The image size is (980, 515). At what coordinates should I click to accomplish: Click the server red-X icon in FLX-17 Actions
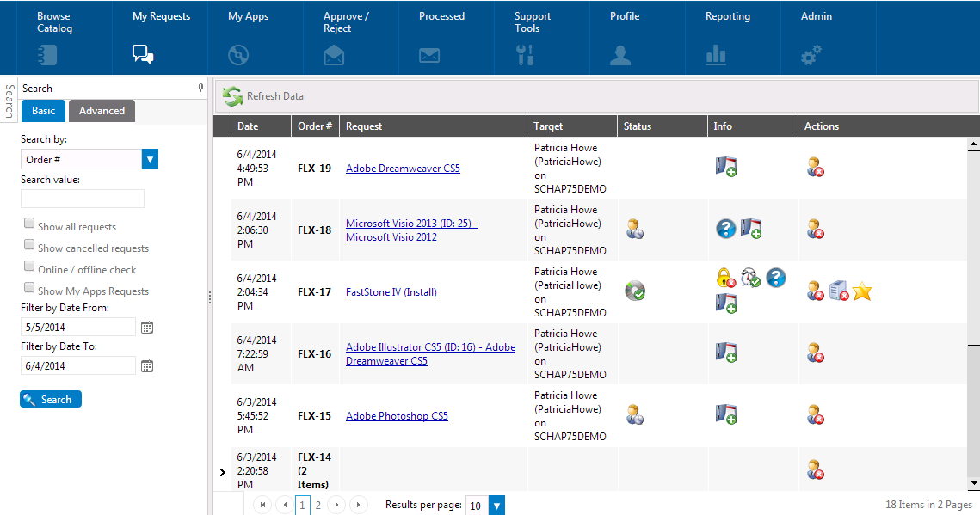[x=838, y=291]
